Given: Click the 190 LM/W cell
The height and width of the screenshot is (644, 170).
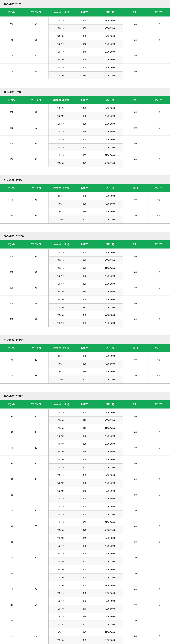Looking at the screenshot, I should click(85, 323).
